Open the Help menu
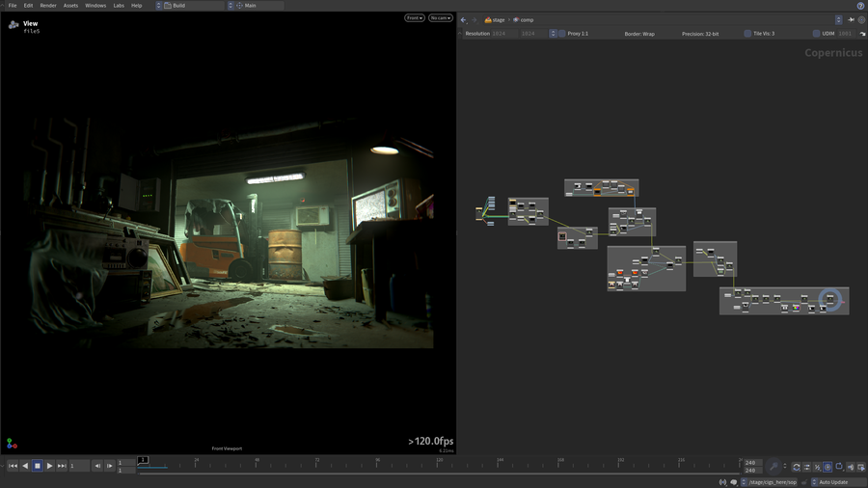The width and height of the screenshot is (868, 488). (136, 6)
